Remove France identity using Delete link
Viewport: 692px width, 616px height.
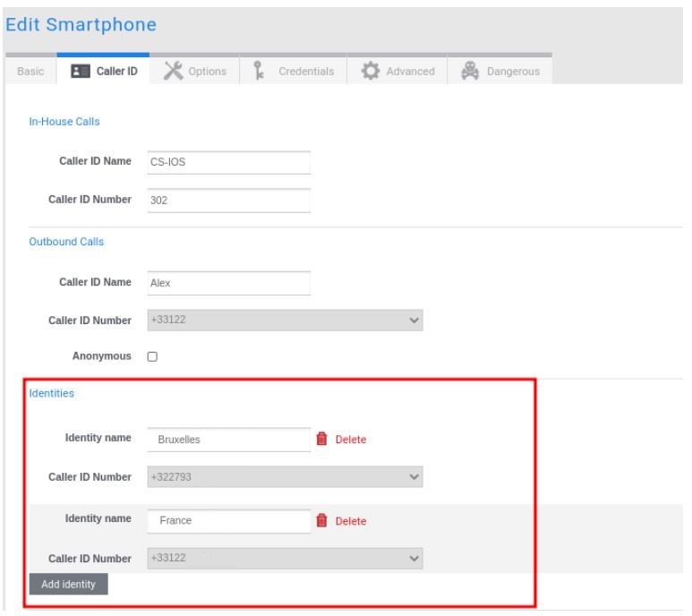[351, 521]
